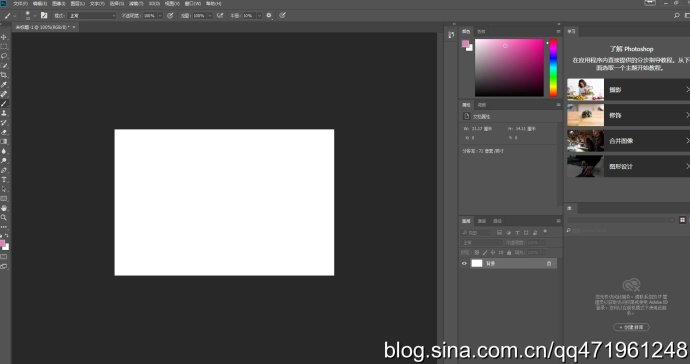The width and height of the screenshot is (690, 364).
Task: Select the Brush tool in toolbox
Action: pyautogui.click(x=4, y=103)
